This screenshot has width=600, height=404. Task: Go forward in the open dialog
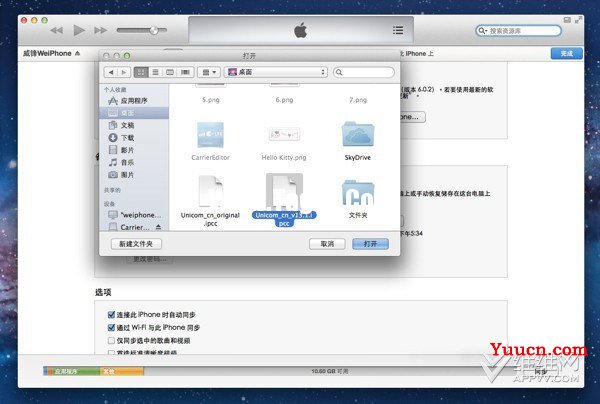click(124, 72)
